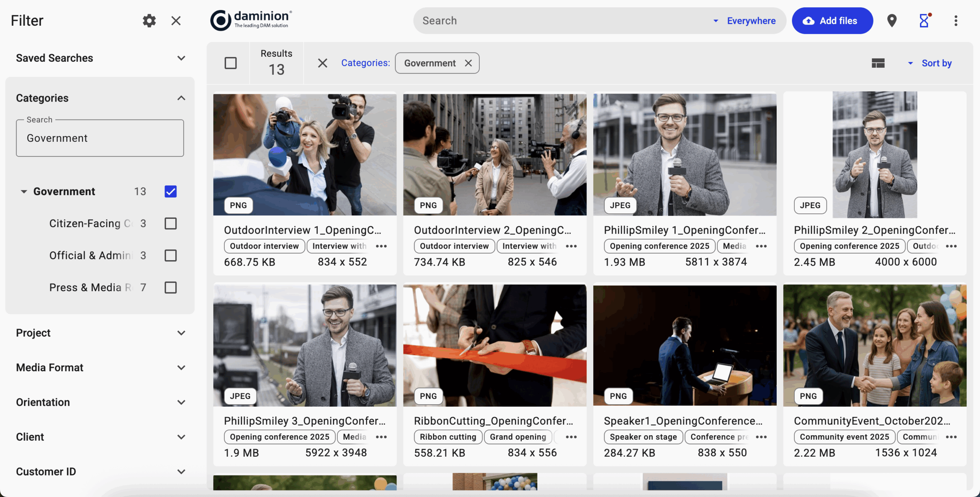Collapse the Government category tree
This screenshot has width=980, height=497.
24,191
